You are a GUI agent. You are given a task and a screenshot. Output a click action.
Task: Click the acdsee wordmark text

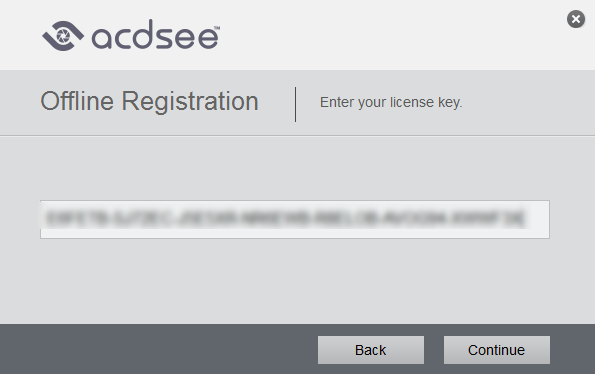pos(156,35)
